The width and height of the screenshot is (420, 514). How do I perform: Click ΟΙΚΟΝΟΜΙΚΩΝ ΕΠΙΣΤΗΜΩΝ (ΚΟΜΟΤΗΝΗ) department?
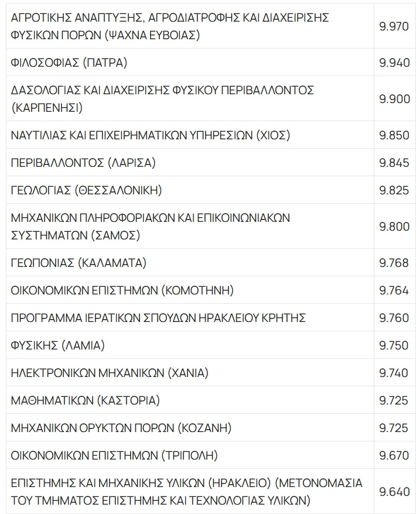click(x=122, y=290)
